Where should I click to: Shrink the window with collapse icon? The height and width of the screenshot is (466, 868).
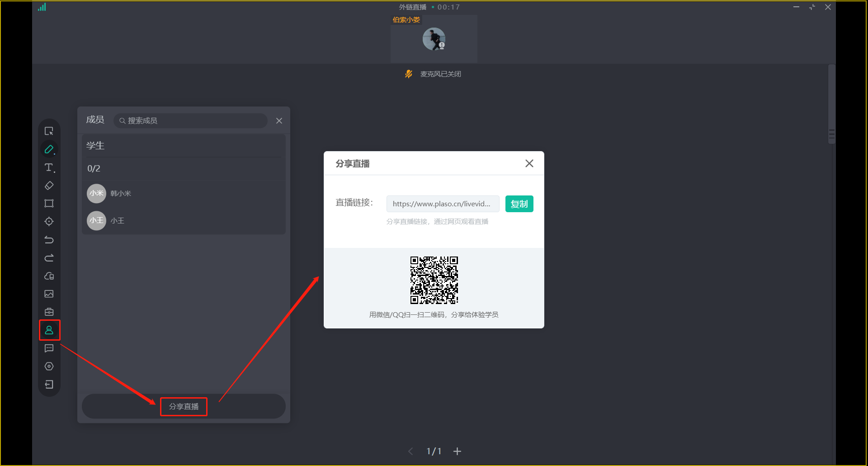(x=812, y=7)
